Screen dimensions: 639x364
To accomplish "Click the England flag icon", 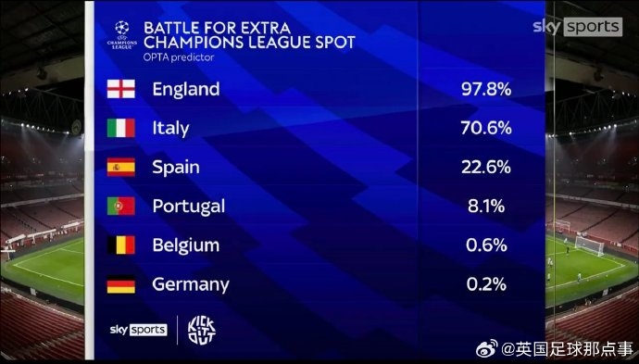I will click(x=121, y=89).
